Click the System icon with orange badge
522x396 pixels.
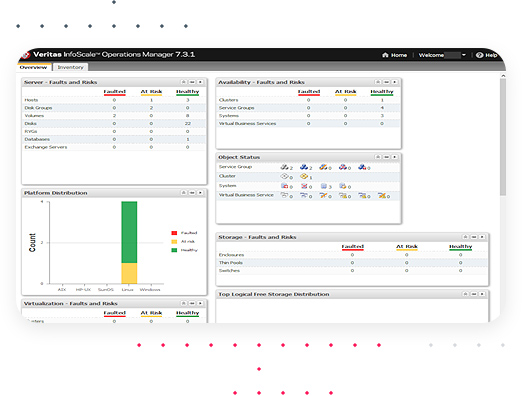[343, 186]
